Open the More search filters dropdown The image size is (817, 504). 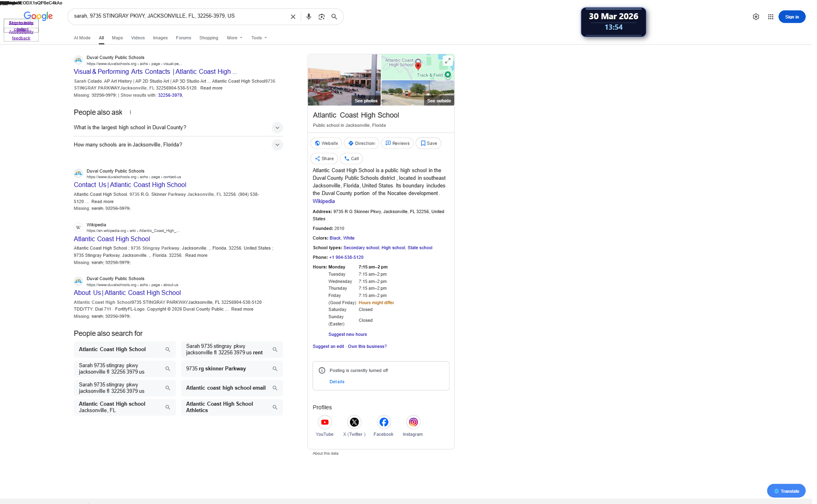tap(234, 38)
